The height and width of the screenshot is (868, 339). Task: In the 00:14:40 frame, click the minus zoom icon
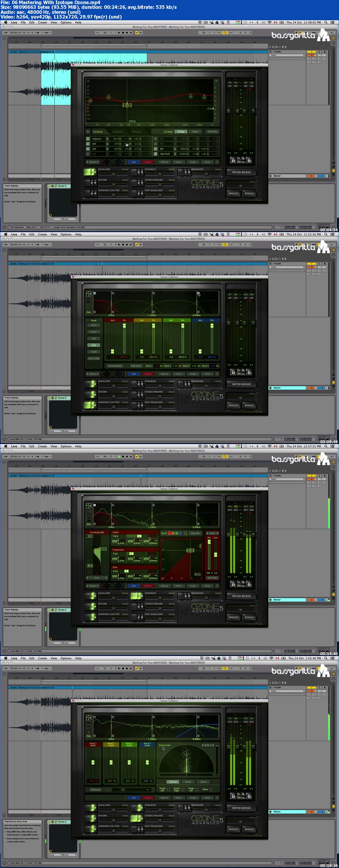[199, 574]
